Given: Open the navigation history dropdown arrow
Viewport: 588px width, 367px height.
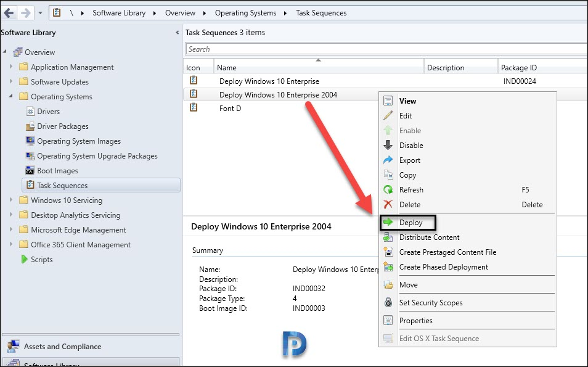Looking at the screenshot, I should coord(40,13).
